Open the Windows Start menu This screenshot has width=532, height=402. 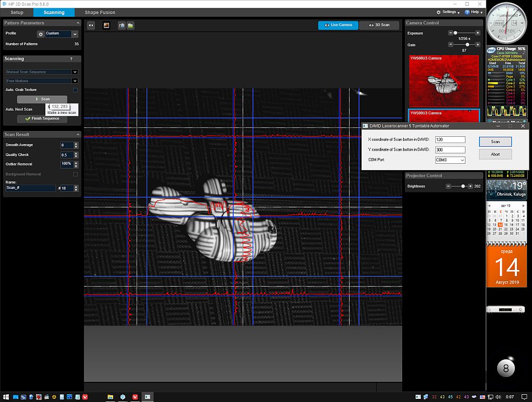pos(6,397)
